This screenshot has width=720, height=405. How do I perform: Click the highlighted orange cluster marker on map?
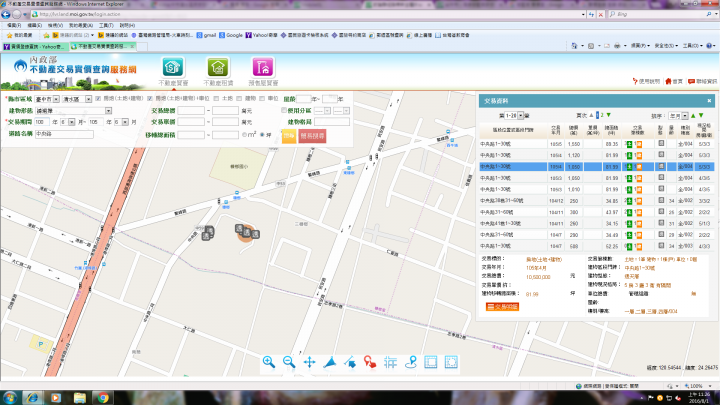click(246, 233)
